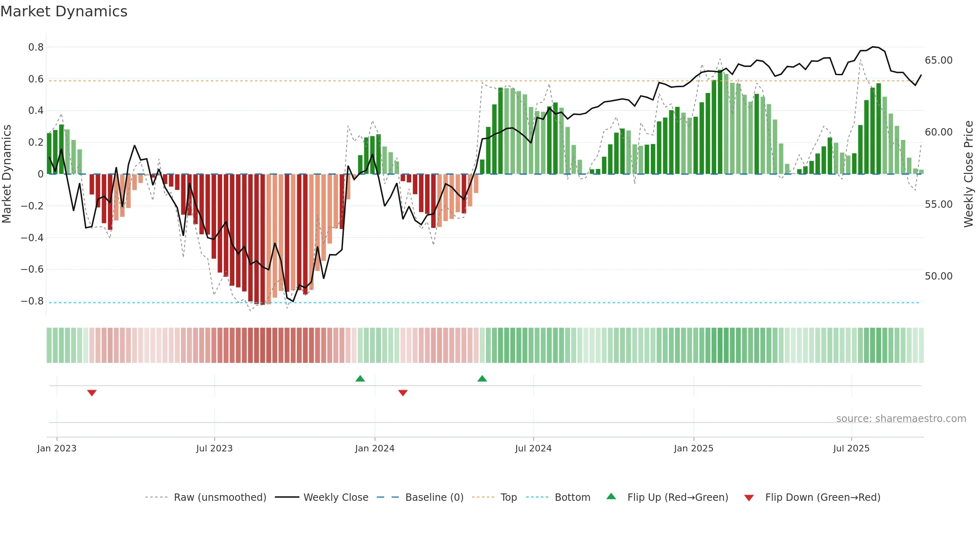Screen dimensions: 980x551
Task: Click the red triangle icon in the legend
Action: pyautogui.click(x=749, y=498)
